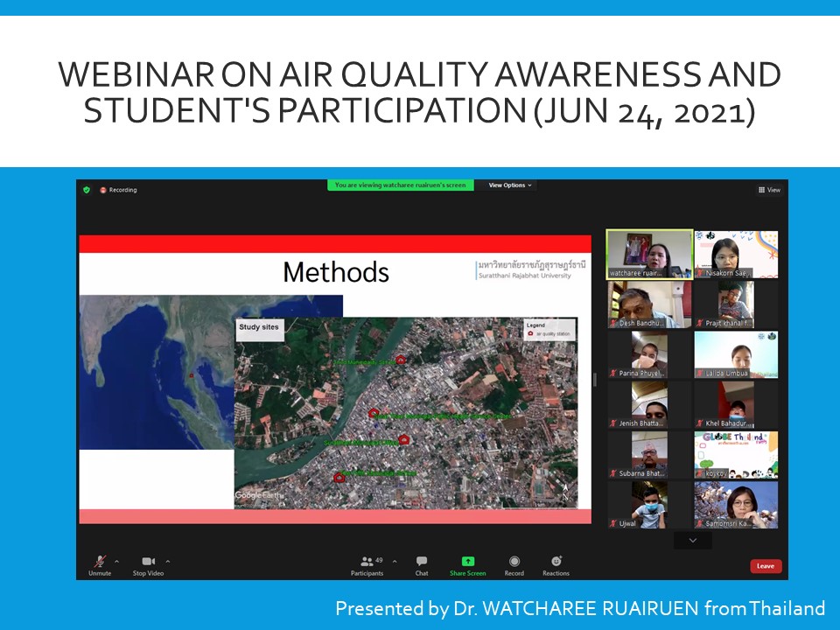The image size is (840, 630).
Task: Select the Prajit khanal video tile
Action: (x=736, y=304)
